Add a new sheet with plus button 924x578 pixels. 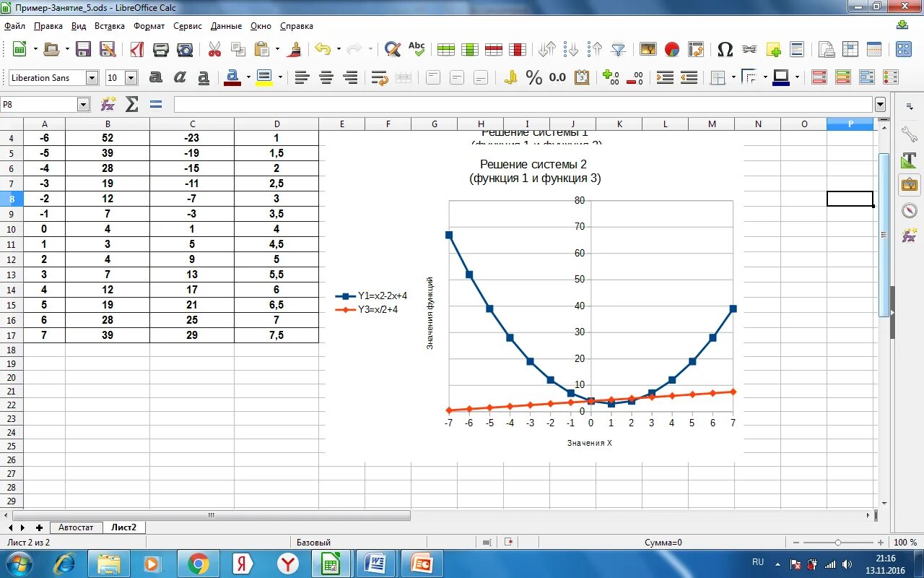39,527
